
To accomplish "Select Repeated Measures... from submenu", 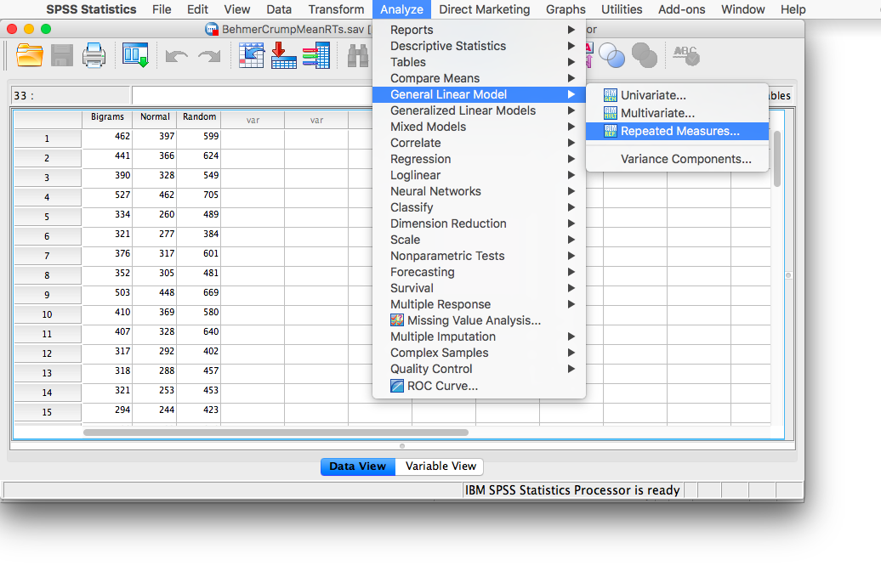I will click(x=677, y=132).
